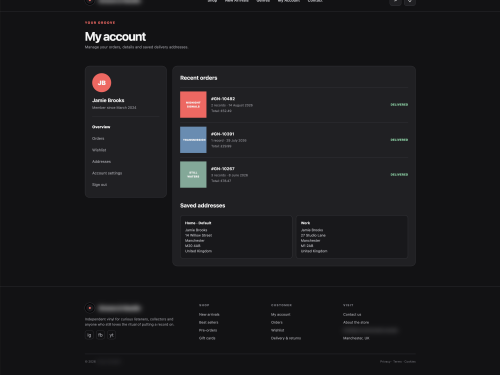The image size is (500, 375).
Task: Open the blue album cover thumbnail
Action: [x=193, y=140]
